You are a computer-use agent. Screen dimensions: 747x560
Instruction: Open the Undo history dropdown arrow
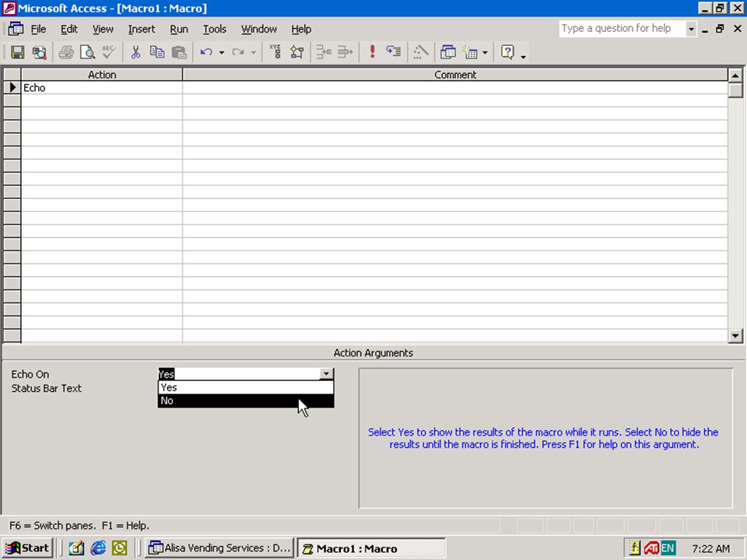[222, 52]
